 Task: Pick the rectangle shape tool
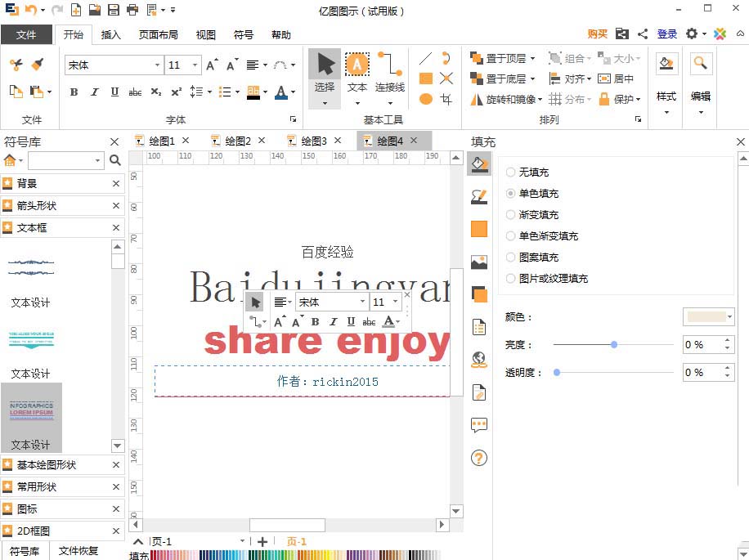point(426,78)
